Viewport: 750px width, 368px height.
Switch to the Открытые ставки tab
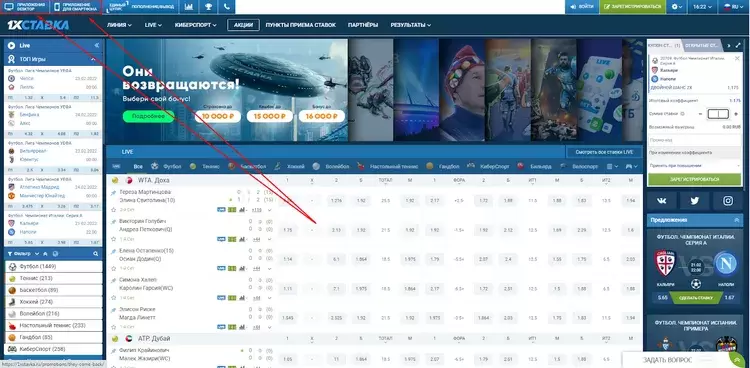(x=702, y=45)
